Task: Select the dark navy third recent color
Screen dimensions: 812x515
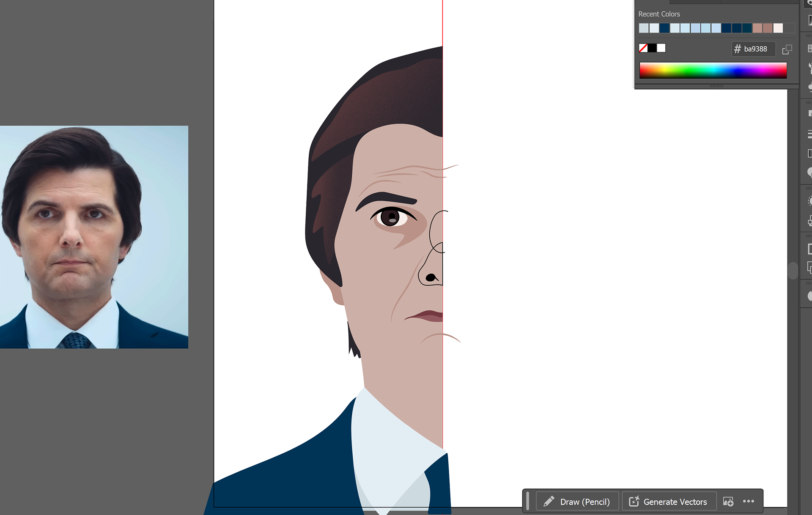Action: tap(664, 28)
